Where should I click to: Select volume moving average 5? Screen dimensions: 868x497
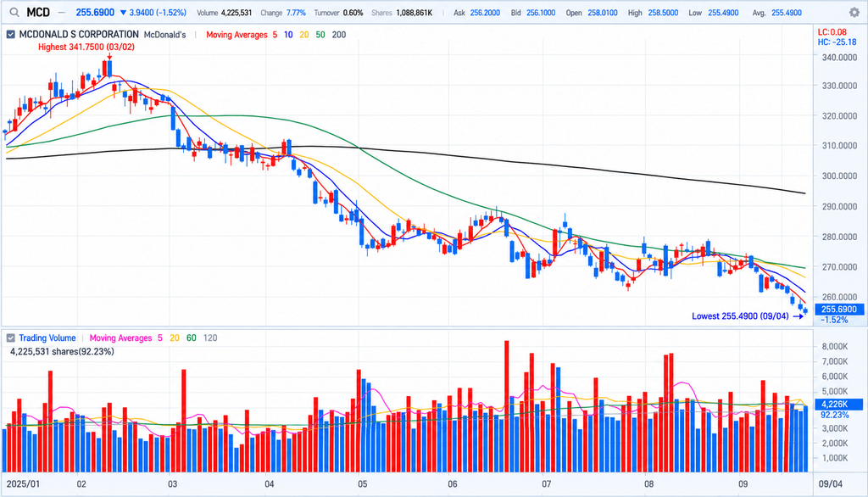point(160,338)
